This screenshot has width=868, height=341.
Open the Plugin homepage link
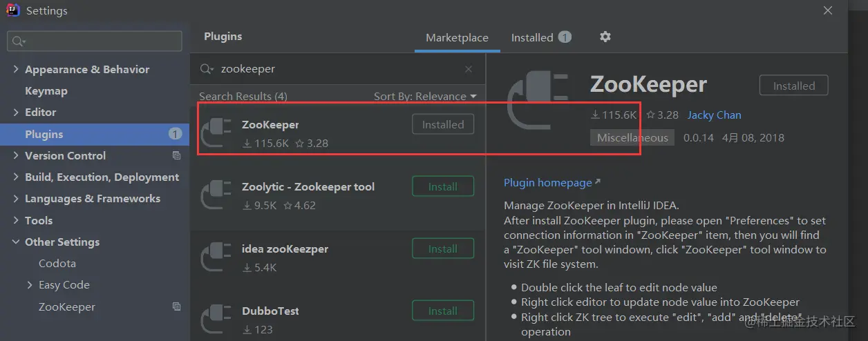[552, 182]
